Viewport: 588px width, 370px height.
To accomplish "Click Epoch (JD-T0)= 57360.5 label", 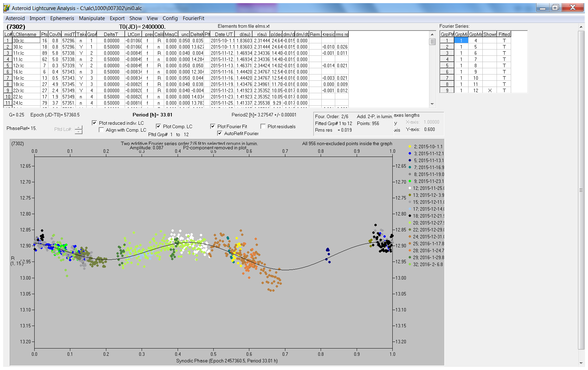I will point(55,115).
